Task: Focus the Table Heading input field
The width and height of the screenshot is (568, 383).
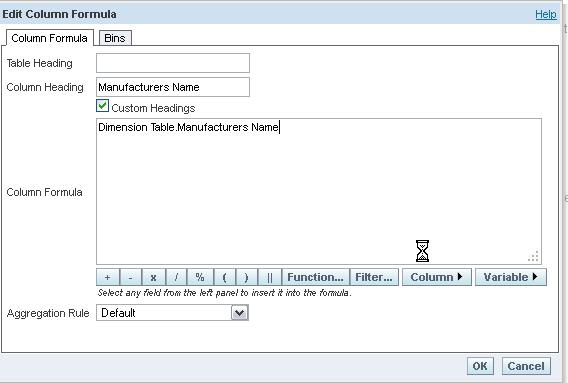Action: 173,63
